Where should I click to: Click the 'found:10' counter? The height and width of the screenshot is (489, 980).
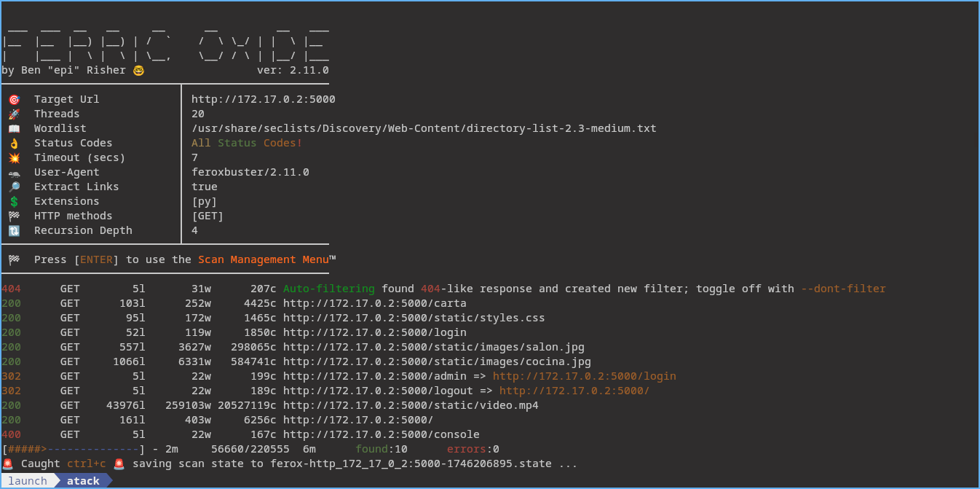pos(382,449)
